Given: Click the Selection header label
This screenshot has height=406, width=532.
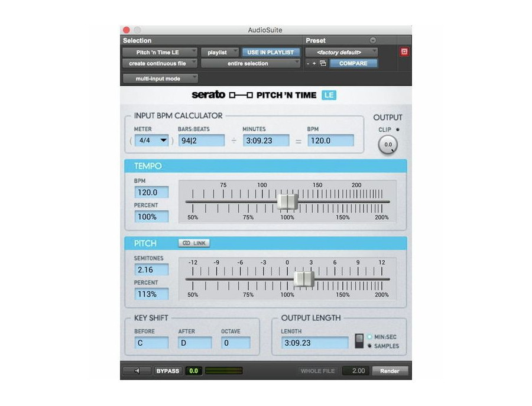Looking at the screenshot, I should [137, 40].
